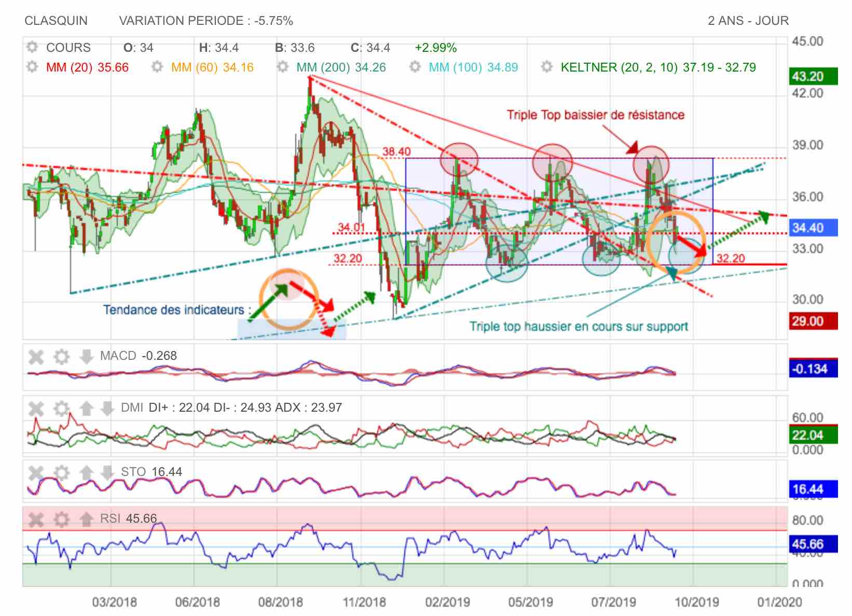Click the +2.99% daily change value

pos(435,48)
